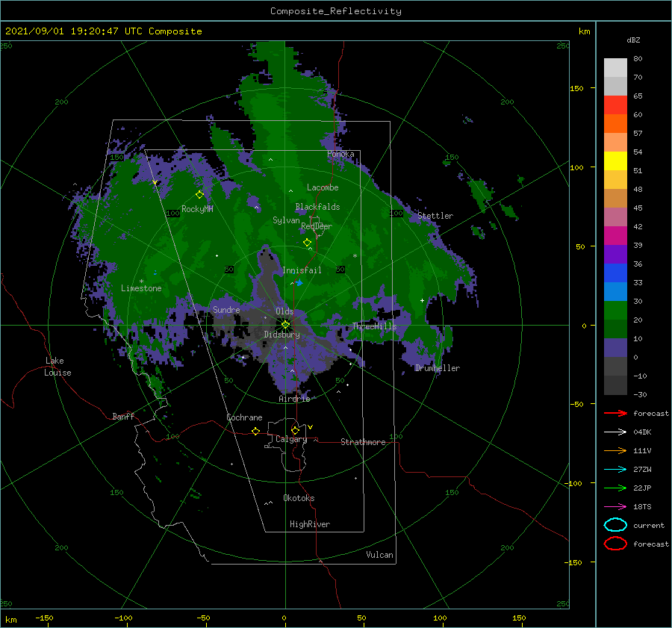Click the Lacombe city label
The height and width of the screenshot is (628, 672).
pos(323,187)
